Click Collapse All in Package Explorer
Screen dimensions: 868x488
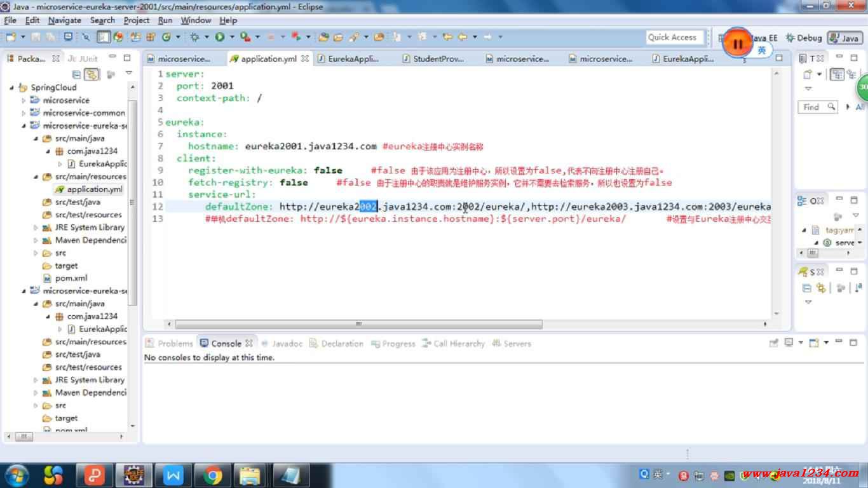point(77,74)
